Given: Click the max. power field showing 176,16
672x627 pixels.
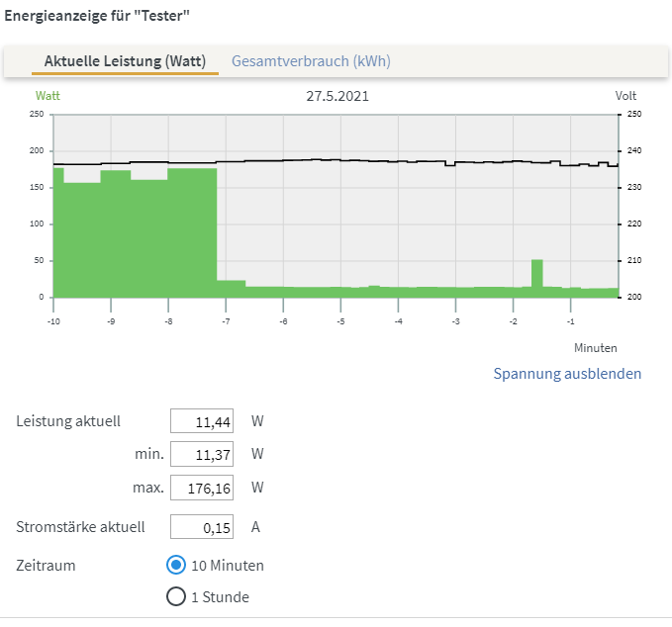Looking at the screenshot, I should coord(202,489).
